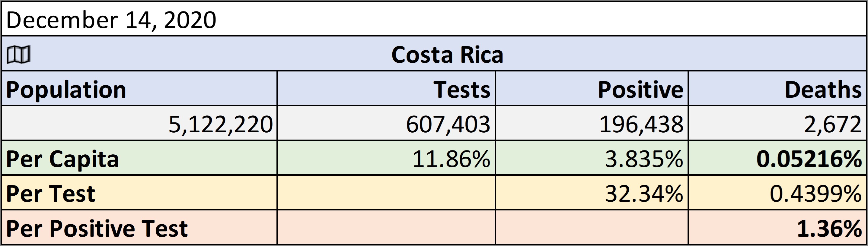Select the 32.34% per test positive cell

[x=592, y=193]
